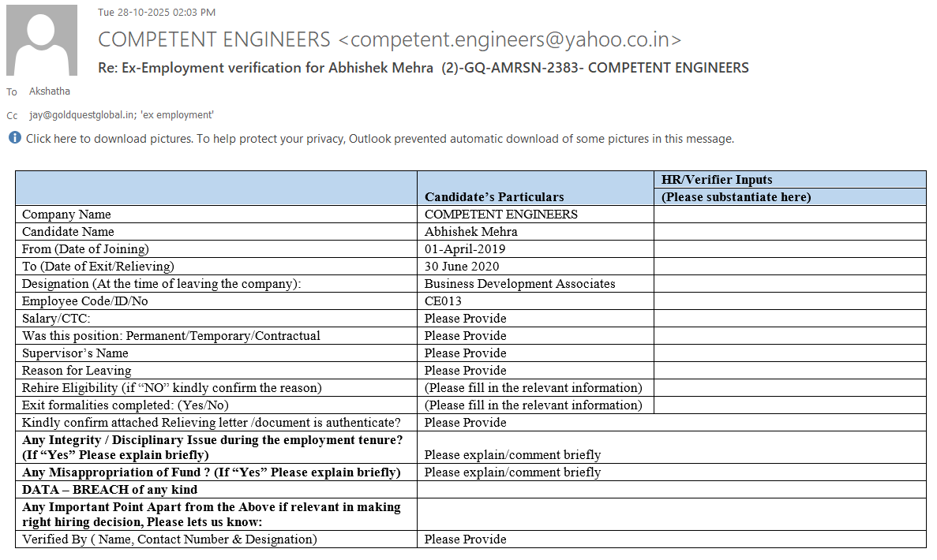Click the verifier cell for Reason for Leaving

point(789,371)
